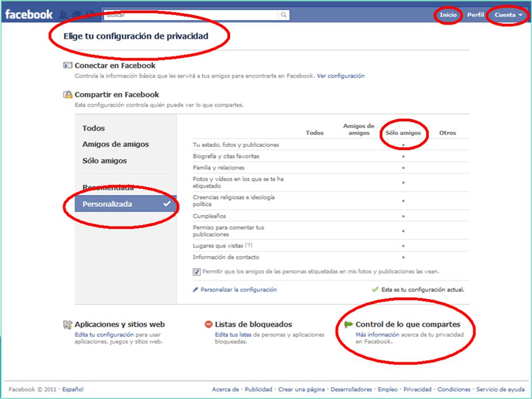Click the pencil icon beside Personalizar la configuración

[x=196, y=290]
